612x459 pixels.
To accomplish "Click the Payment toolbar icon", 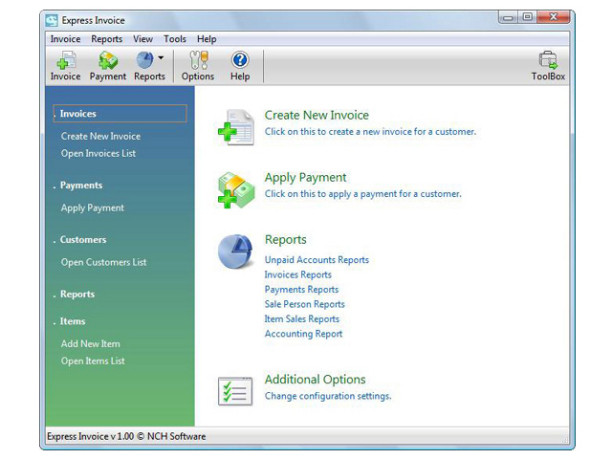I will coord(108,66).
